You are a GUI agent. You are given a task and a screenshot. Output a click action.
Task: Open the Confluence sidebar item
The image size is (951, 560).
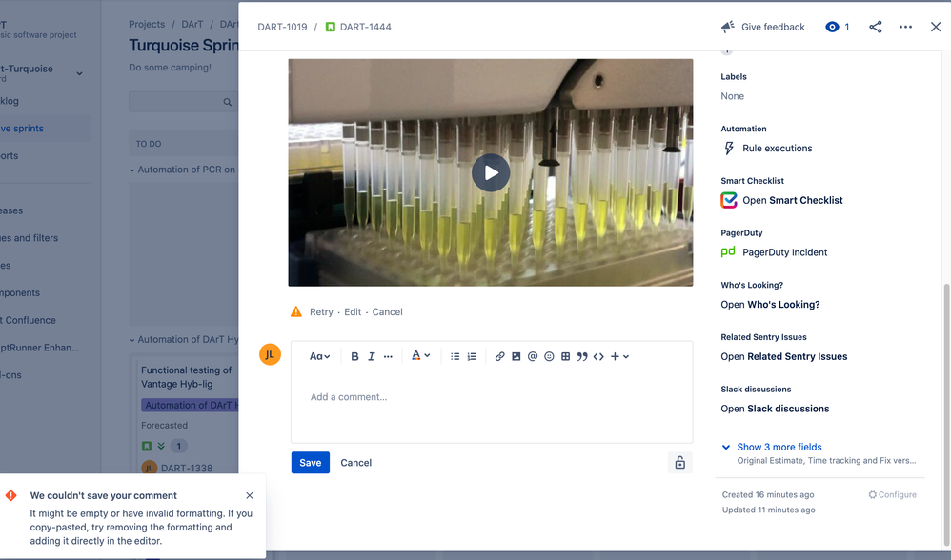click(28, 319)
